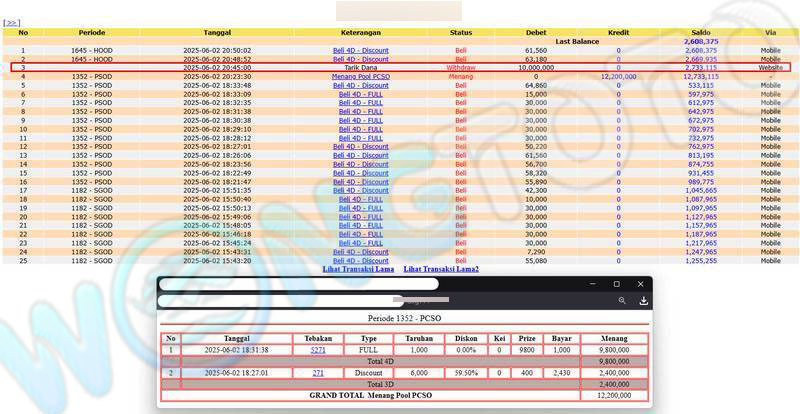Minimize the popup window
800x414 pixels.
(592, 284)
